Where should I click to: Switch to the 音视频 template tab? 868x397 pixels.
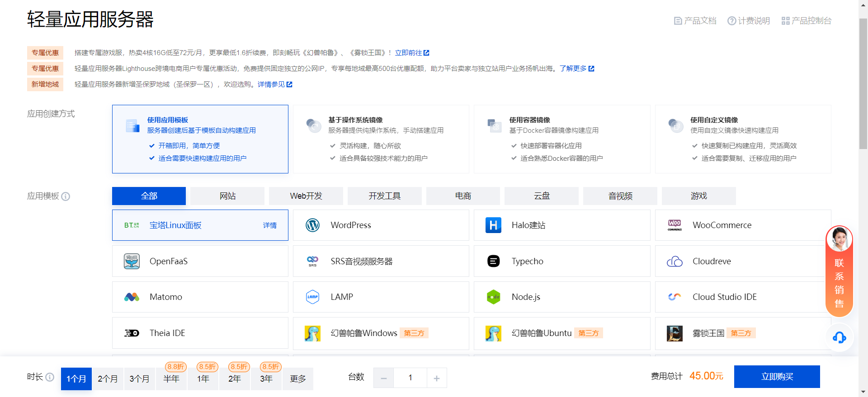coord(620,196)
